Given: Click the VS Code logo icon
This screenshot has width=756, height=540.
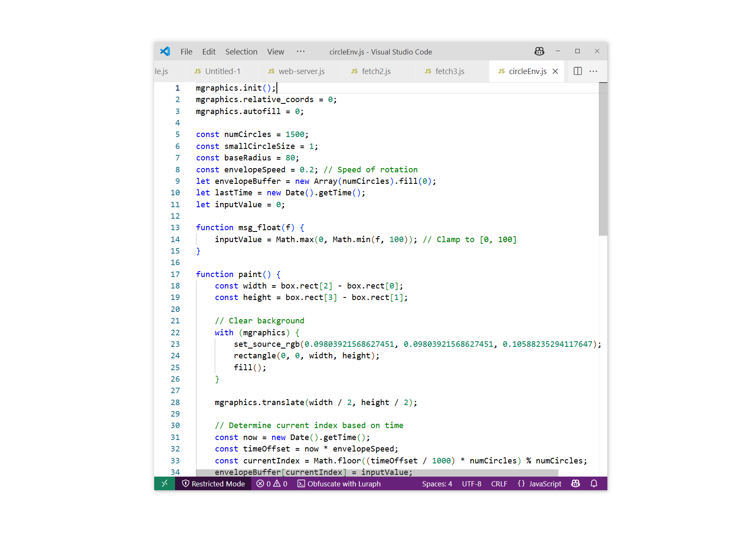Looking at the screenshot, I should tap(165, 51).
